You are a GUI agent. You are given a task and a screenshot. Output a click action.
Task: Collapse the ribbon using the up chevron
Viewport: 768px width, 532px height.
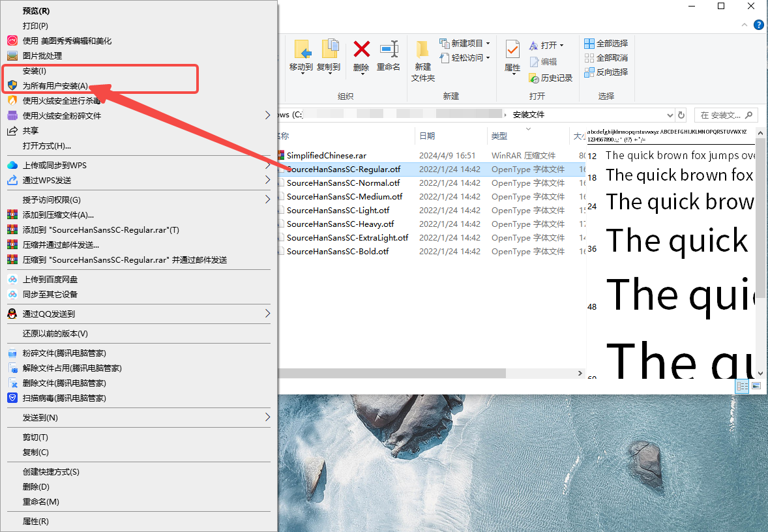tap(745, 25)
